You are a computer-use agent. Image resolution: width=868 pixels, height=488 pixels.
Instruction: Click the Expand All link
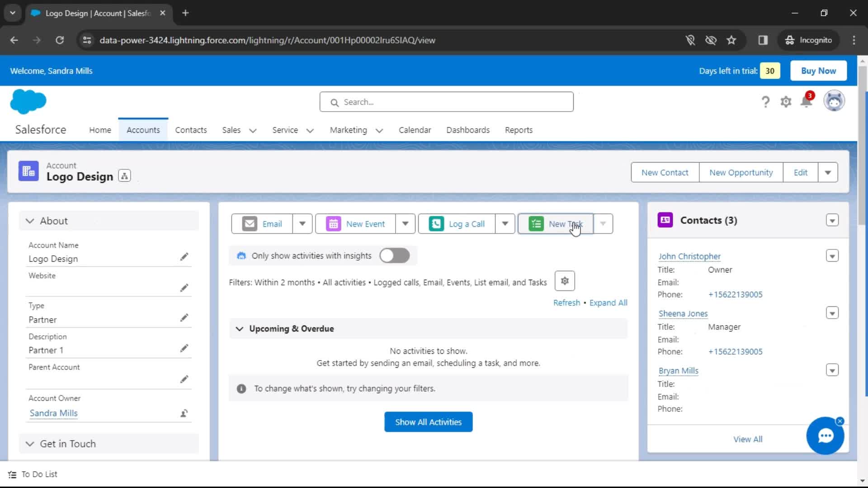(x=608, y=303)
